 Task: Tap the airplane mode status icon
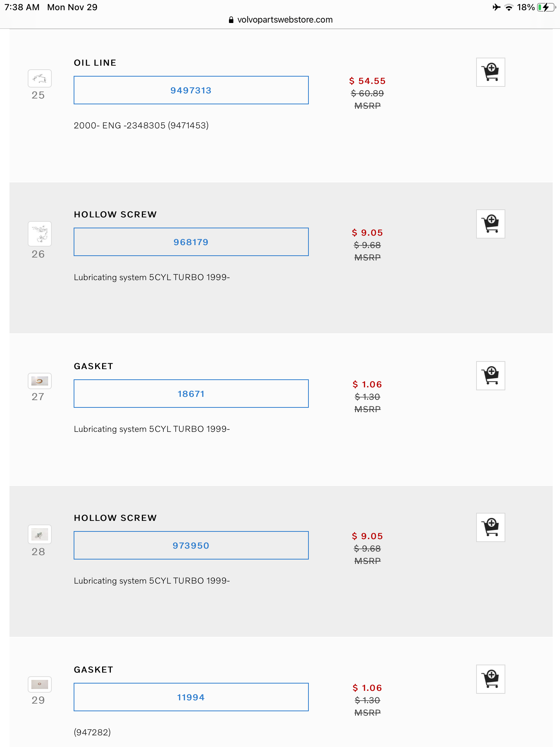(496, 7)
